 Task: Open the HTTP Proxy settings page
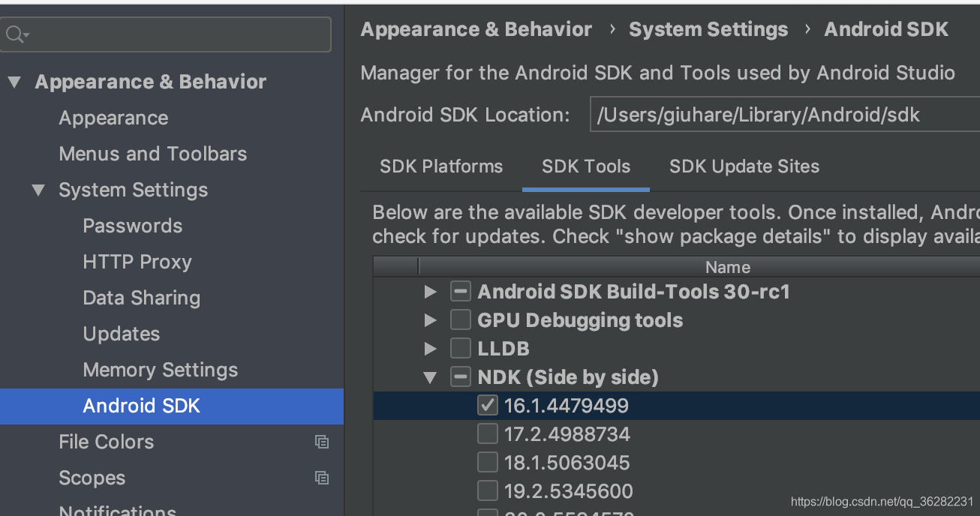click(x=137, y=262)
